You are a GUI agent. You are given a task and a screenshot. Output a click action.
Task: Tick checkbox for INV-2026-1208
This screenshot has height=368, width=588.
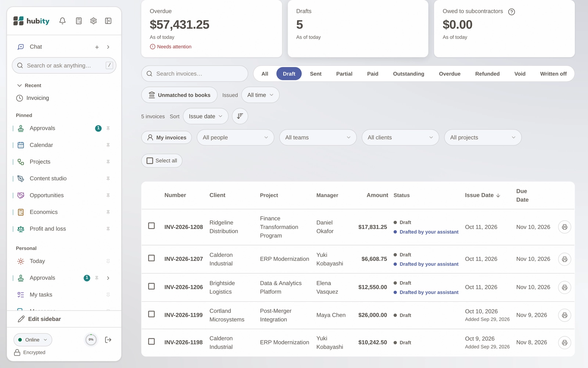[x=151, y=226]
